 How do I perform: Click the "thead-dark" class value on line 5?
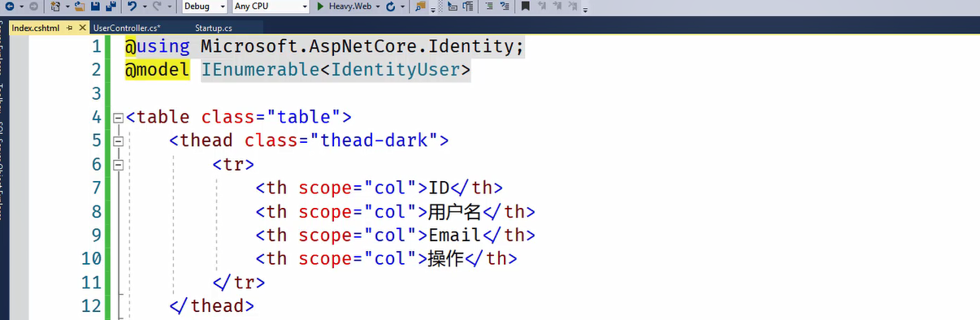click(374, 141)
